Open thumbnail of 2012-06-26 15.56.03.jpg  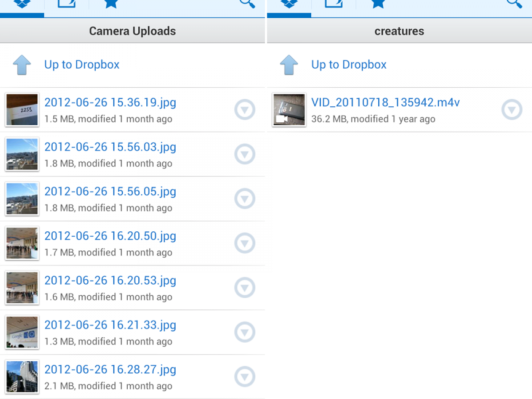[x=22, y=154]
